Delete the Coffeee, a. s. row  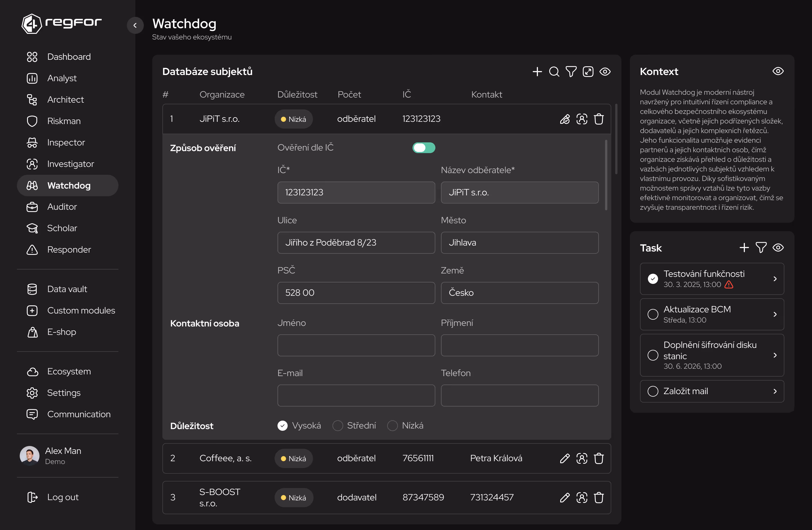coord(599,458)
